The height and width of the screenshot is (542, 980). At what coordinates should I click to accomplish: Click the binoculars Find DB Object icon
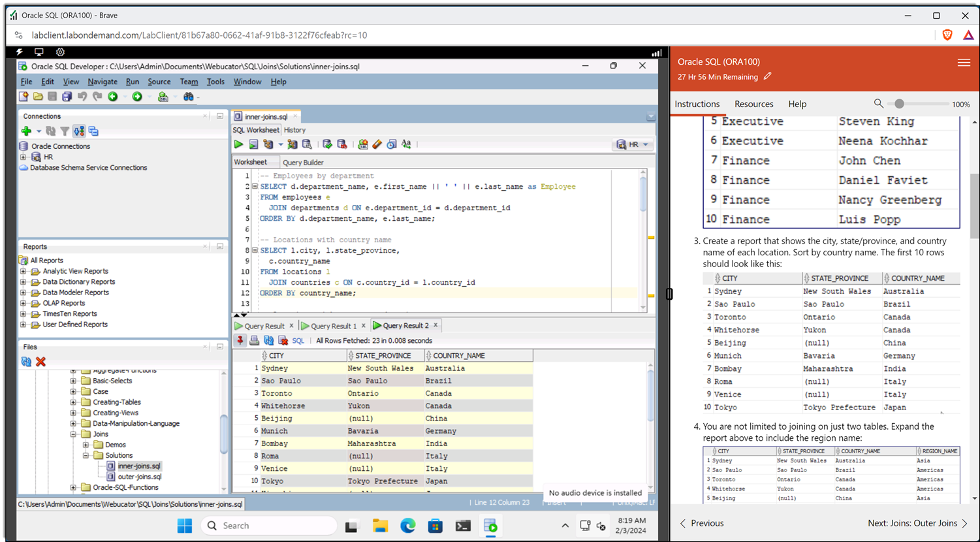(189, 97)
